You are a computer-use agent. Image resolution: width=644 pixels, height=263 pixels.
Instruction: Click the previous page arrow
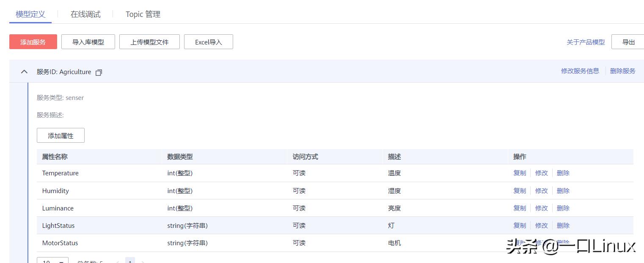117,262
